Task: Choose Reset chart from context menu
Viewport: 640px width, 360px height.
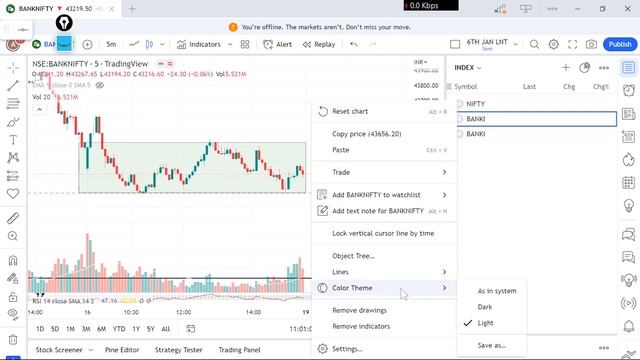Action: click(384, 111)
